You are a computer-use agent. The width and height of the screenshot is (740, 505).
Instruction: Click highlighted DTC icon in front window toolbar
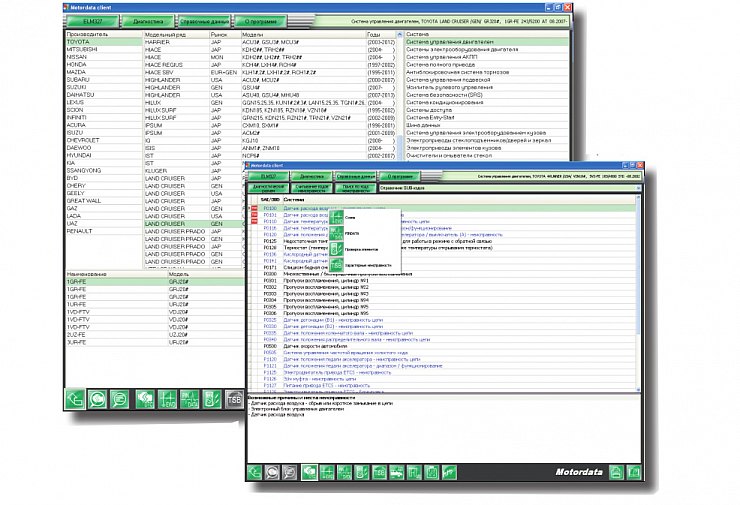point(309,472)
